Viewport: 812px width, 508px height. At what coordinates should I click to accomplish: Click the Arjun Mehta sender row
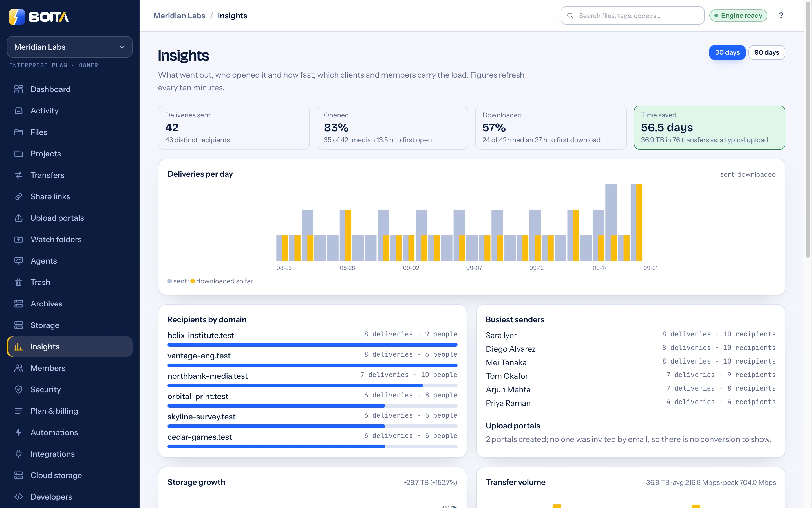[630, 389]
